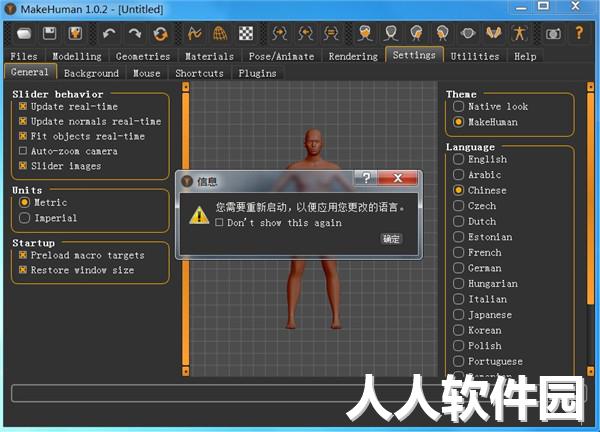
Task: Click the 确定 confirm button
Action: click(x=391, y=239)
